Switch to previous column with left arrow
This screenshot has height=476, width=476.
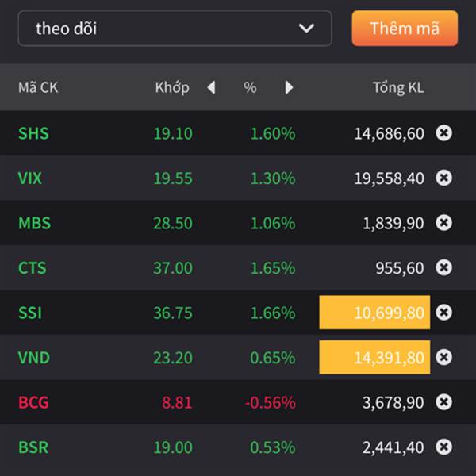211,88
